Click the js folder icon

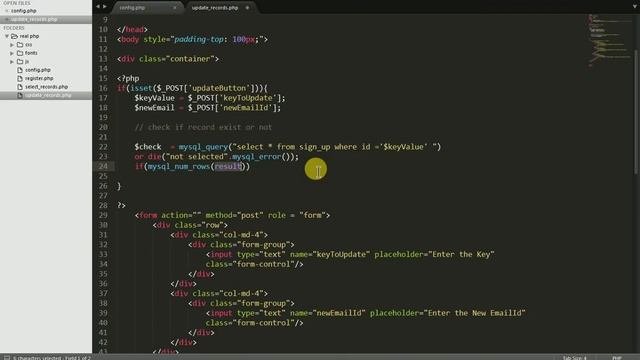coord(20,62)
